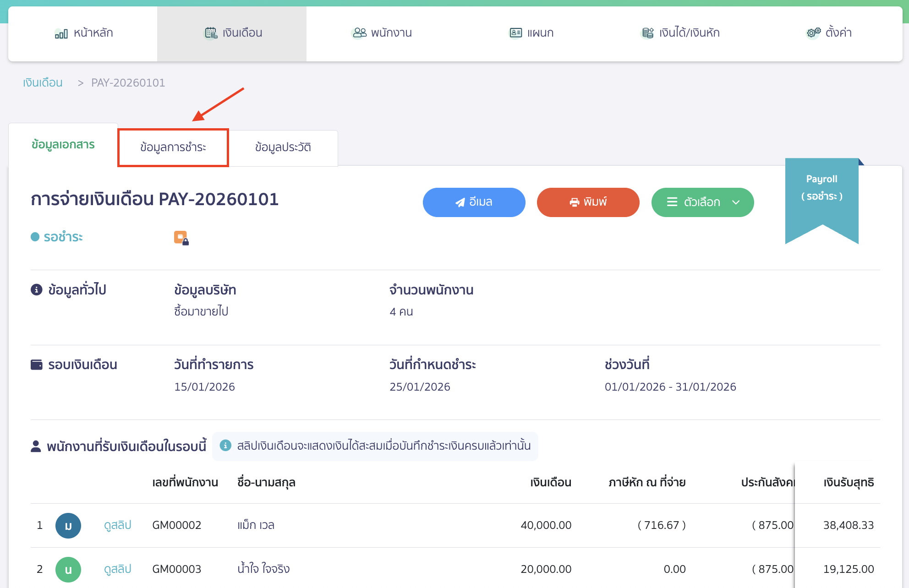Open ดูสลิป for employee GM00002
Screen dimensions: 909x588
117,525
